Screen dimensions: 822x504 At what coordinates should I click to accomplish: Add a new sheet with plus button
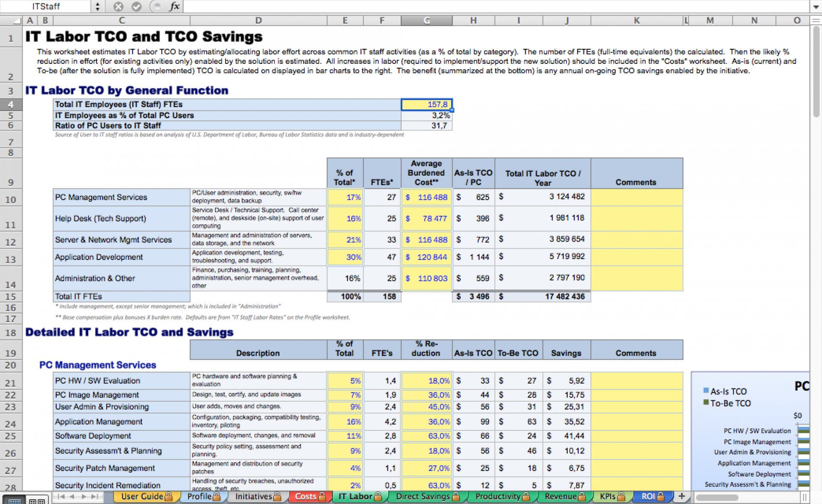tap(682, 497)
